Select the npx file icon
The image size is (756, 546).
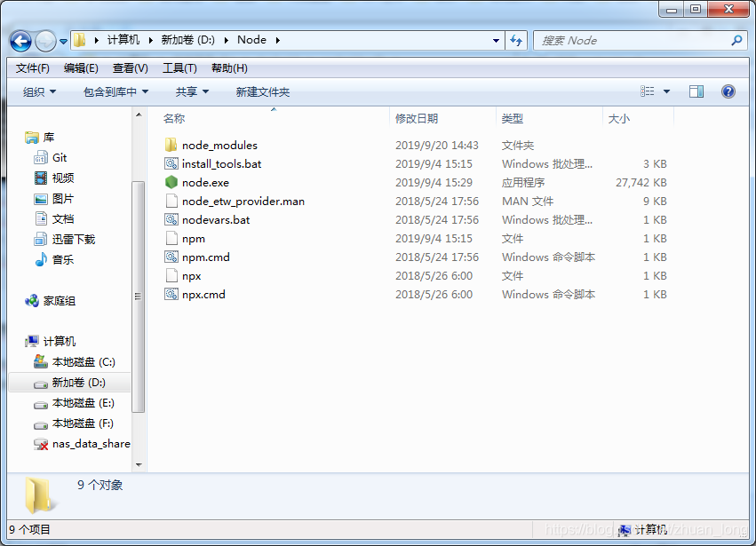171,275
